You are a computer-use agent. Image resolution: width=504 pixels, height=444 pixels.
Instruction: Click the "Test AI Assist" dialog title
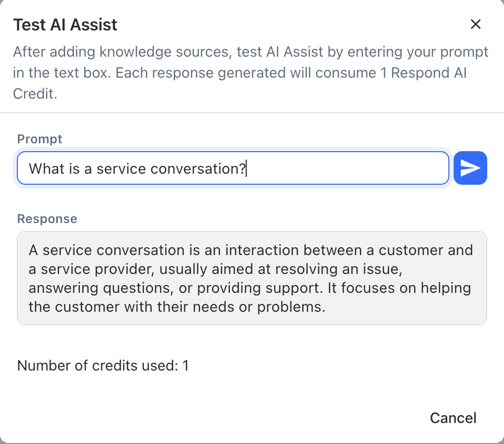coord(65,25)
